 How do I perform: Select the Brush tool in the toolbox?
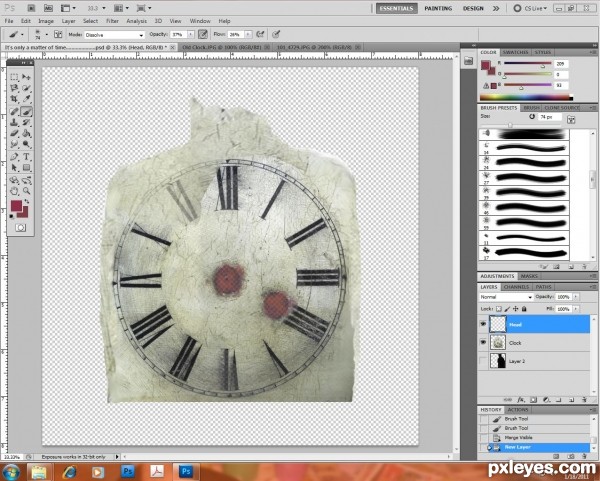click(x=26, y=111)
